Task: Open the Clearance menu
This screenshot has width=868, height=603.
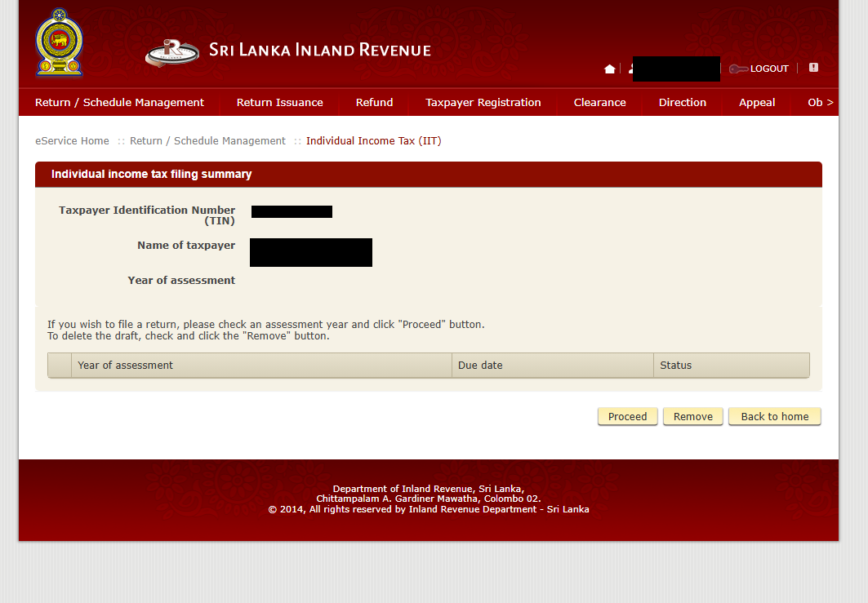Action: pyautogui.click(x=599, y=102)
